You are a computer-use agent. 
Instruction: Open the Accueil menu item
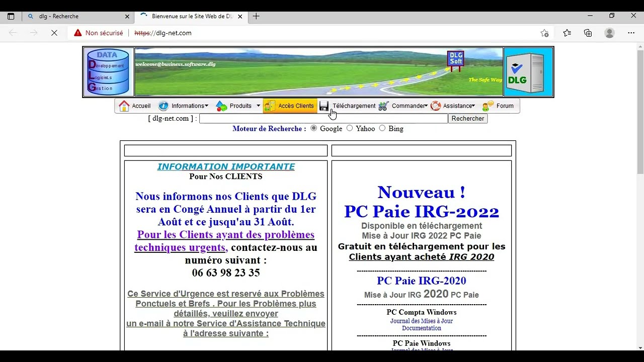pos(135,106)
